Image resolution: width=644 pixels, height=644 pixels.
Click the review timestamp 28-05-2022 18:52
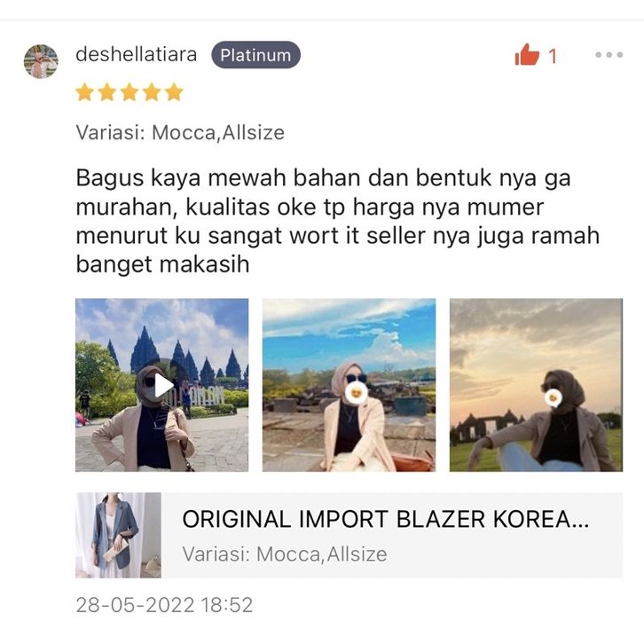pos(164,605)
